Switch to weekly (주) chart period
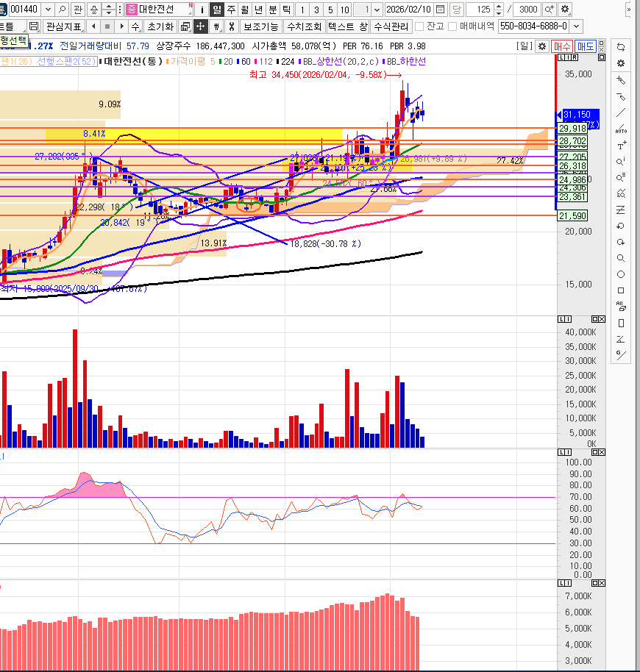Viewport: 640px width, 672px height. (x=230, y=10)
